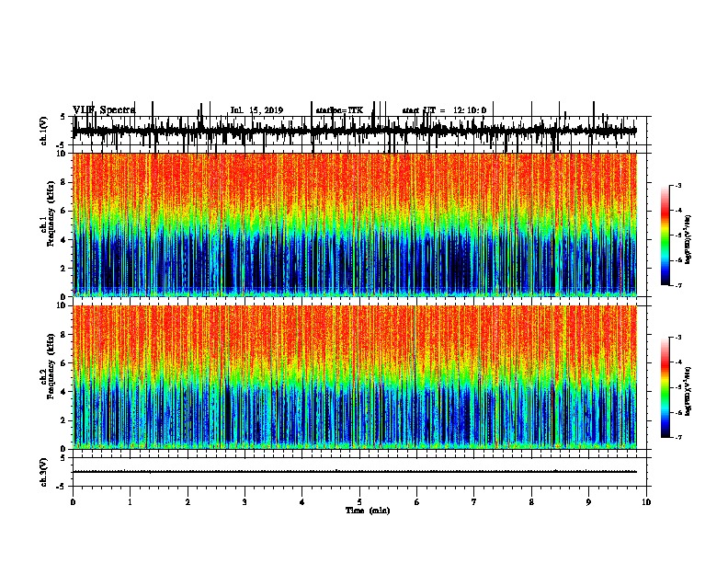The width and height of the screenshot is (728, 563).
Task: Click the "ch.3(V)" axis label
Action: (44, 472)
